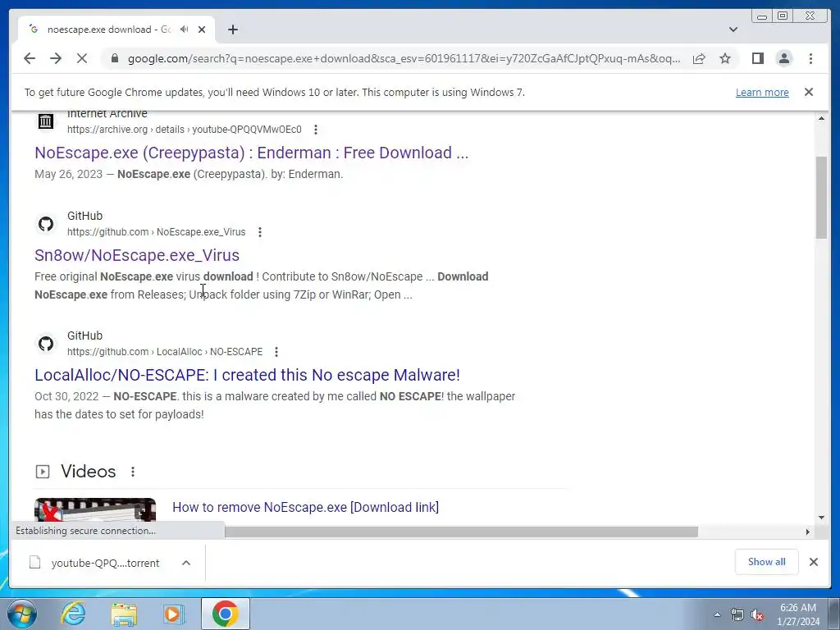The height and width of the screenshot is (630, 840).
Task: Open the LocalAlloc/NO-ESCAPE result link
Action: click(247, 375)
